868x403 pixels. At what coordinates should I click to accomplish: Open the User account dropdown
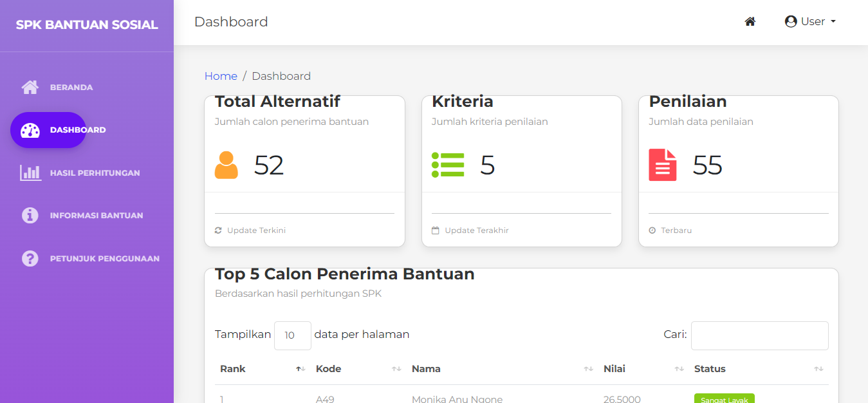click(x=810, y=21)
